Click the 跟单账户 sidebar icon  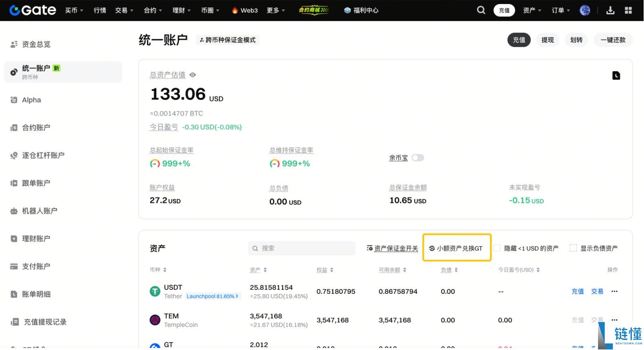tap(14, 183)
